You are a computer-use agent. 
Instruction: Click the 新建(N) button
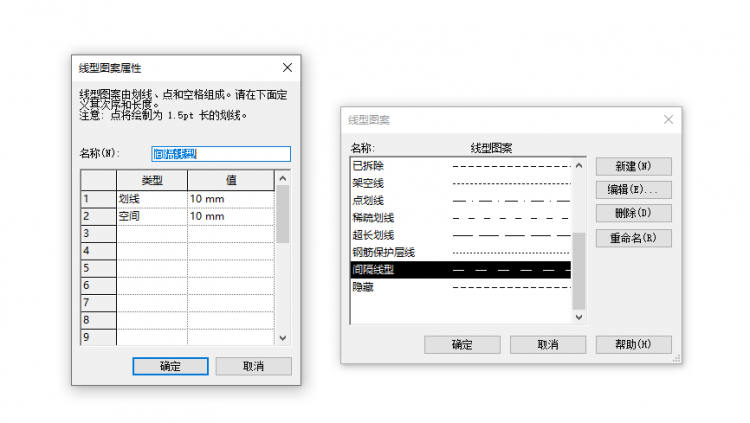[x=633, y=166]
